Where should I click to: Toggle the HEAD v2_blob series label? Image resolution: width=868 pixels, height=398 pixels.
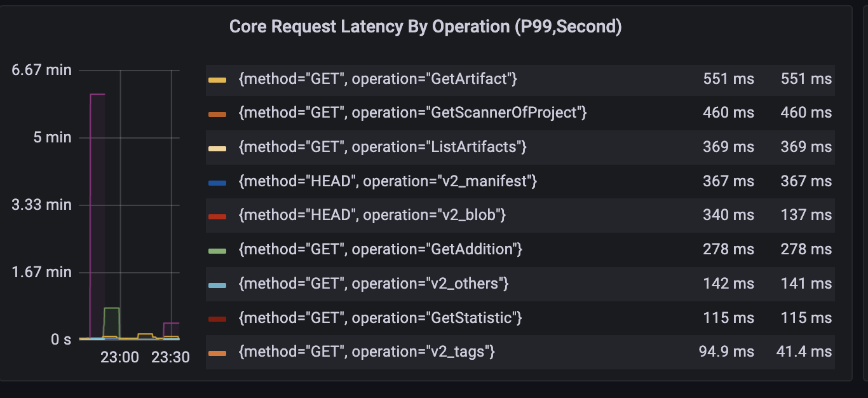(372, 215)
